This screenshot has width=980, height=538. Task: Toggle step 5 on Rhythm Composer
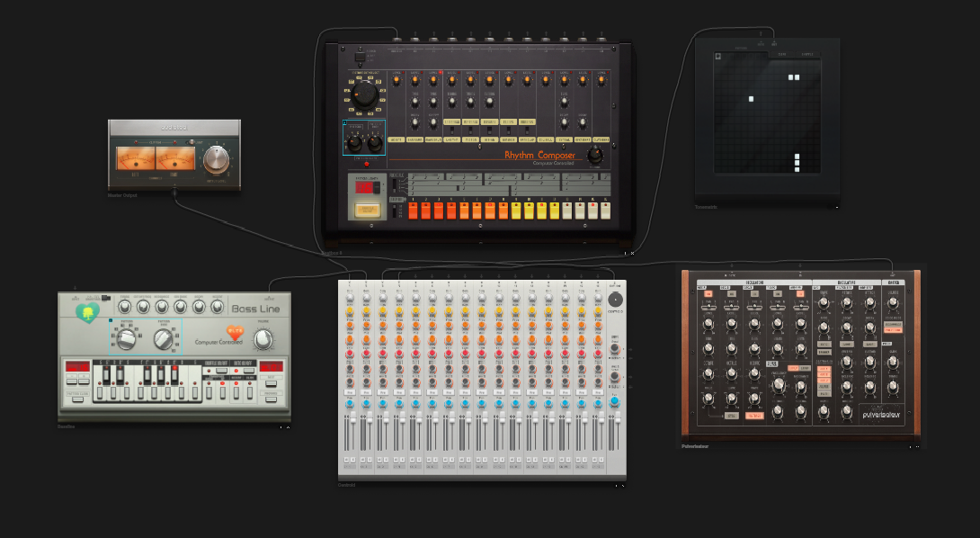click(x=464, y=211)
